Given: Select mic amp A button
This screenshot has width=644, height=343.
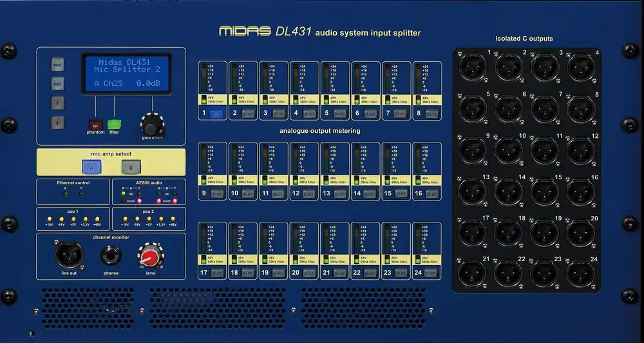Looking at the screenshot, I should [91, 168].
